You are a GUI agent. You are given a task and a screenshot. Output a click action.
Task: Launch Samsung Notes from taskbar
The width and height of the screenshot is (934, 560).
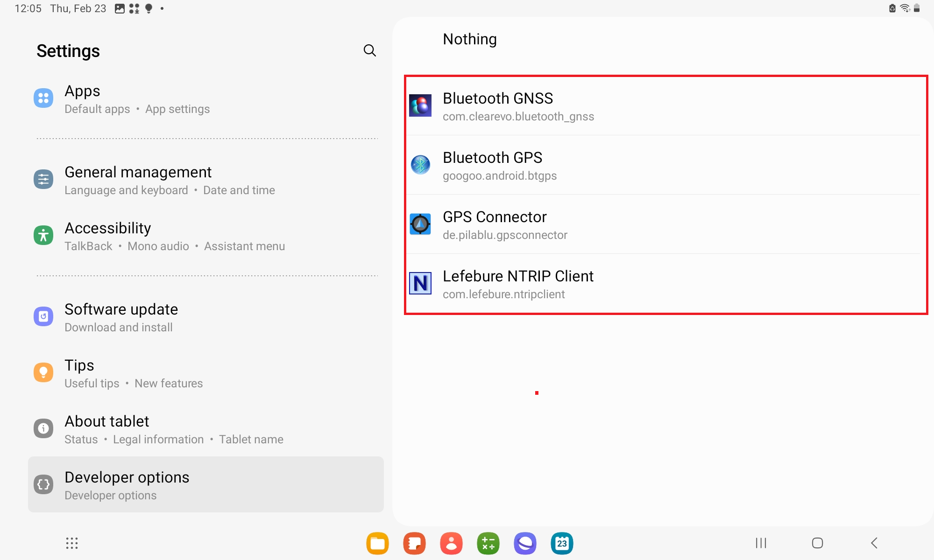tap(414, 543)
